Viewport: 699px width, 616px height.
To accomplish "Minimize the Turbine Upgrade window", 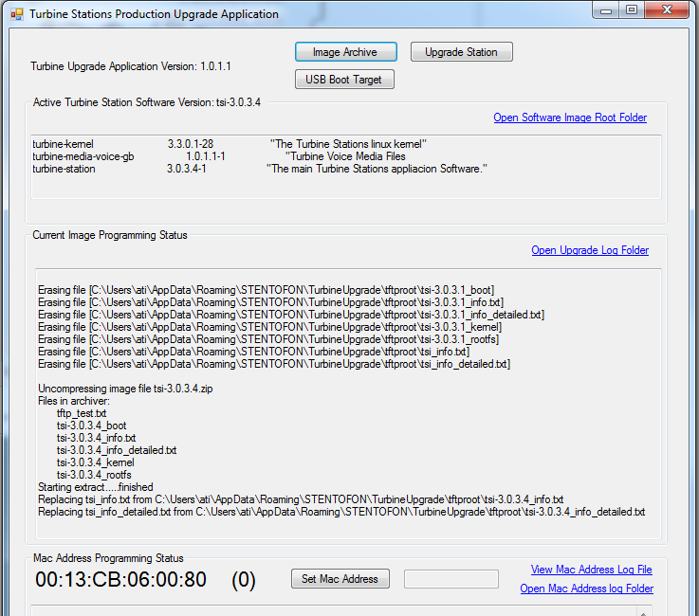I will click(x=606, y=10).
